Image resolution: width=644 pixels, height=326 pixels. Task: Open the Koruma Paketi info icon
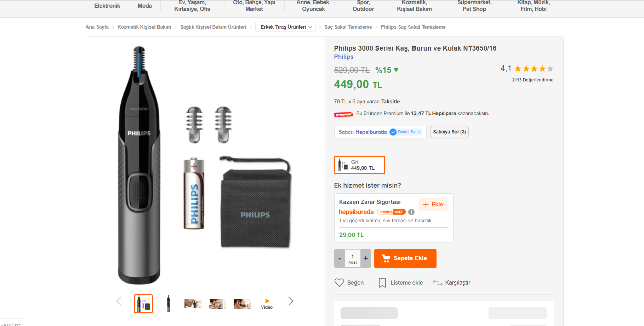(x=411, y=212)
